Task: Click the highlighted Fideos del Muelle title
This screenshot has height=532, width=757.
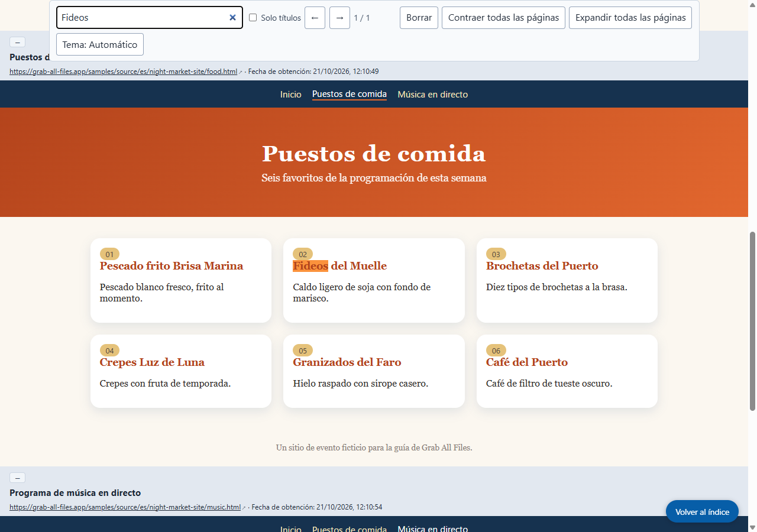Action: coord(340,266)
